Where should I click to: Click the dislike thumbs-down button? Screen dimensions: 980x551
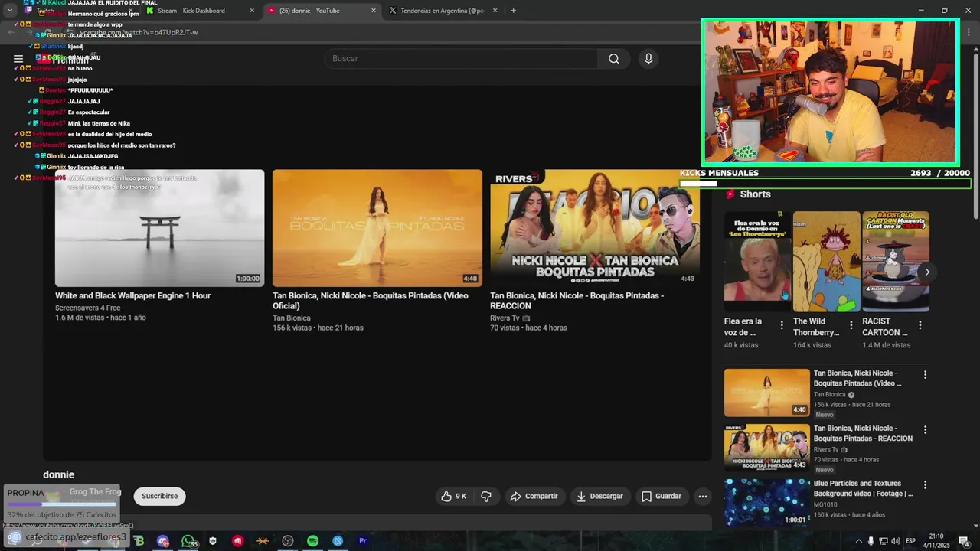pyautogui.click(x=486, y=496)
